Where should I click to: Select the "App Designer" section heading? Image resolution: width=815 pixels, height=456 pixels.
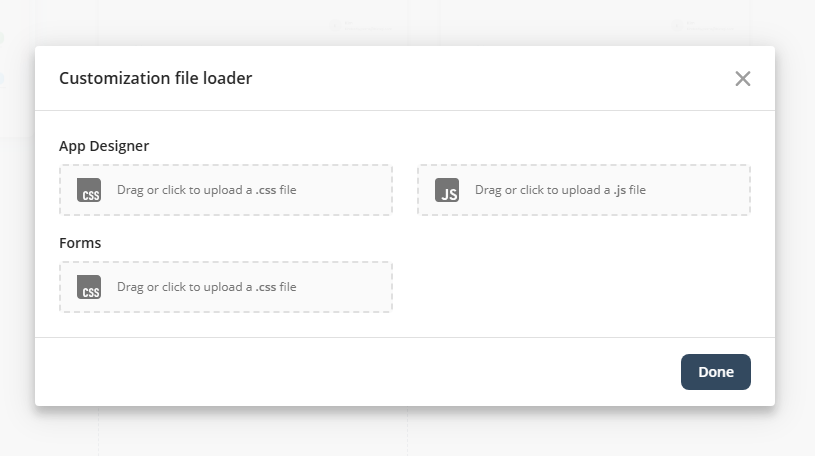coord(104,146)
